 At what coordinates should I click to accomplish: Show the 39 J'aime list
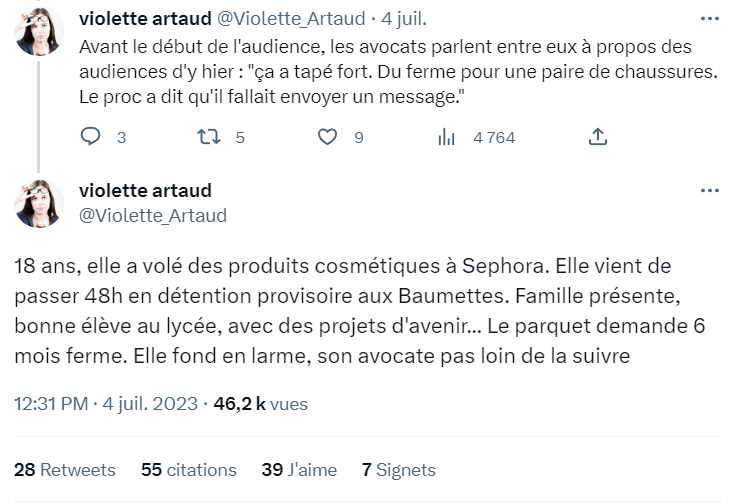pos(299,470)
